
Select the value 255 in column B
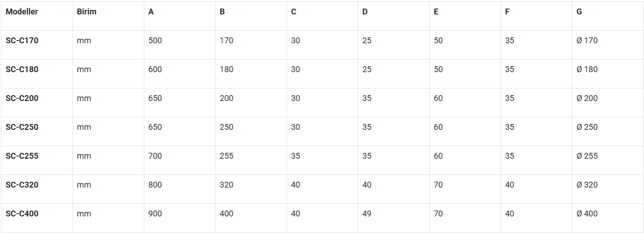pos(226,156)
